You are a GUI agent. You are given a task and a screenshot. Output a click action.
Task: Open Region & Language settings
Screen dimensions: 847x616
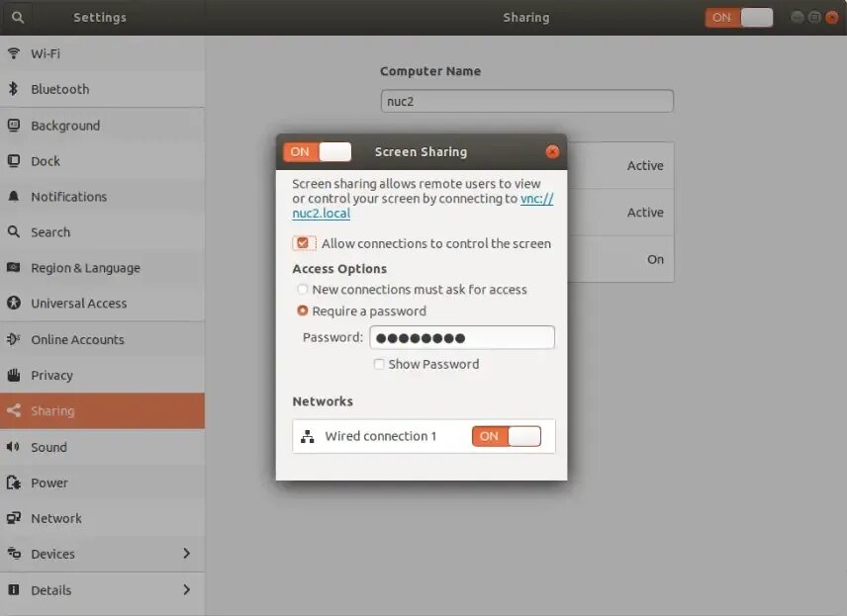[102, 268]
